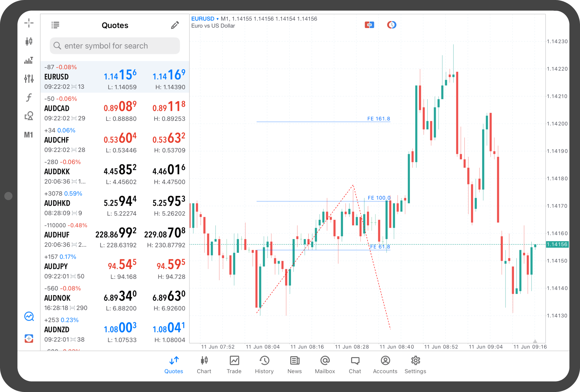Select the AUDJPY quote row

[x=115, y=266]
